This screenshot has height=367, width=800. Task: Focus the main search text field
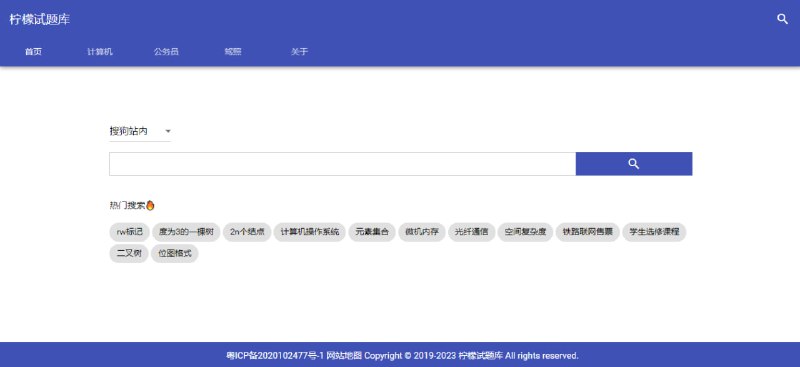342,164
